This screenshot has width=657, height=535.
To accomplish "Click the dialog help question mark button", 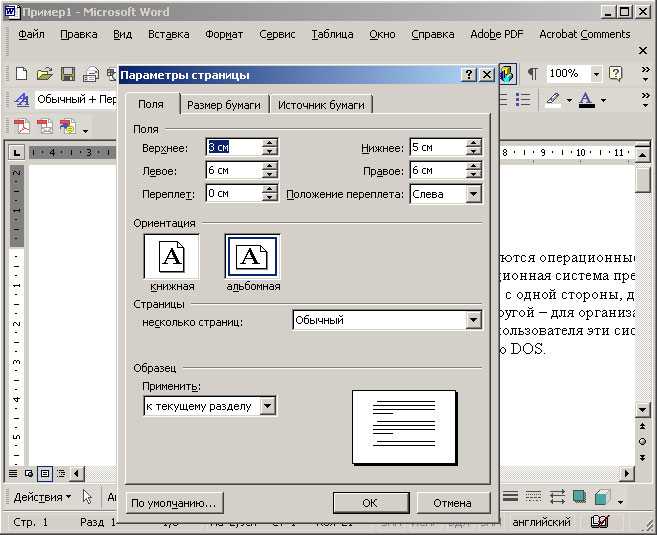I will point(468,75).
